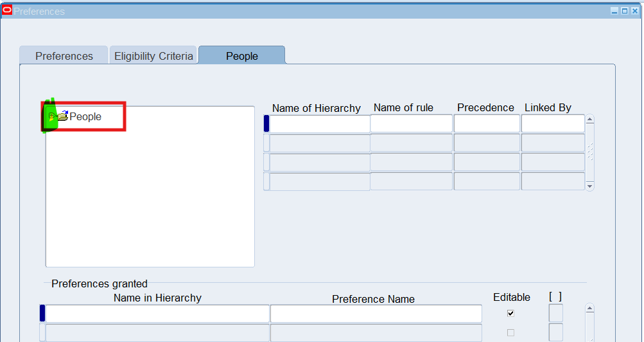The width and height of the screenshot is (644, 342).
Task: Click the People folder icon in tree
Action: point(62,116)
